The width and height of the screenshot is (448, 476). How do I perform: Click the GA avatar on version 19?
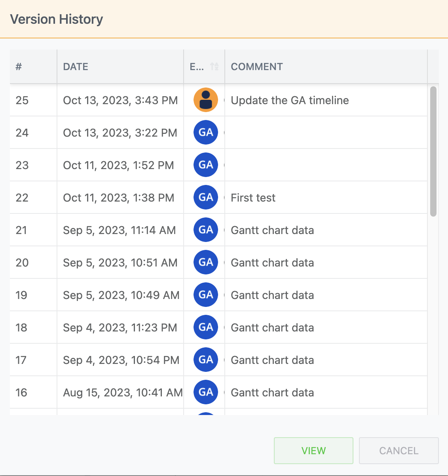click(205, 295)
